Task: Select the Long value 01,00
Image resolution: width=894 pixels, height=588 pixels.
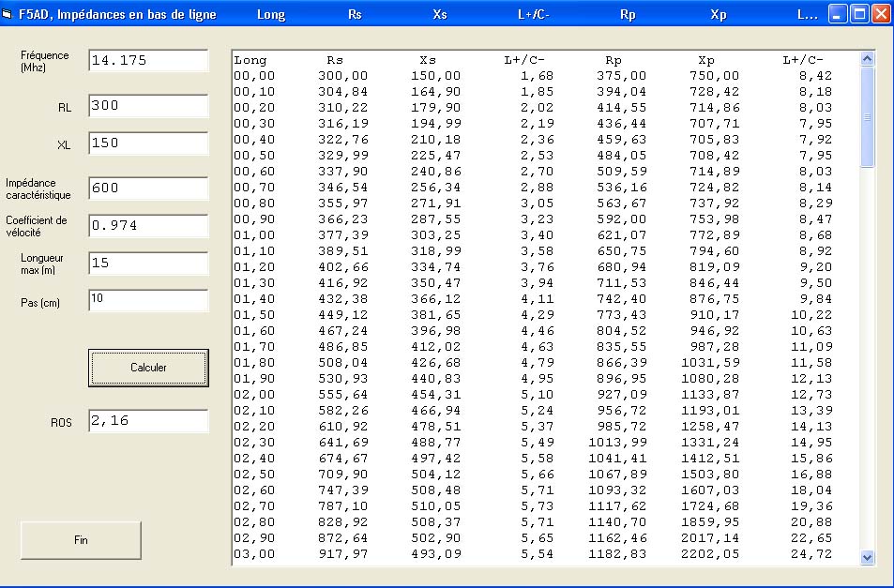Action: 254,235
